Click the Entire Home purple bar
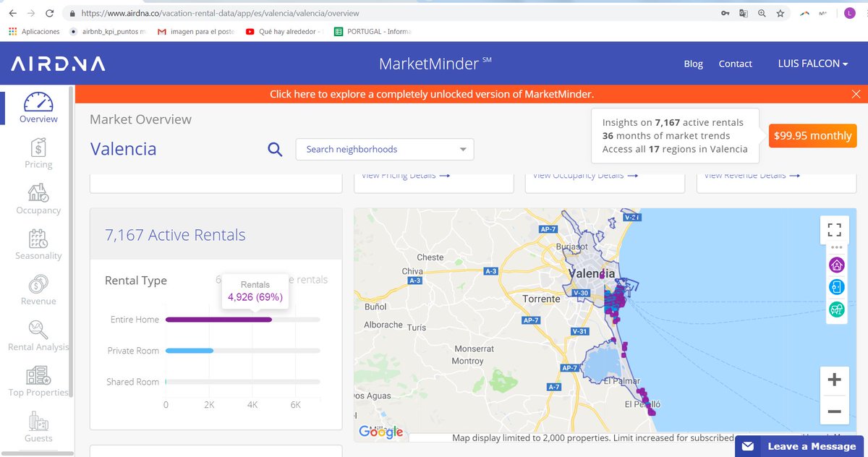The height and width of the screenshot is (457, 868). pyautogui.click(x=218, y=320)
